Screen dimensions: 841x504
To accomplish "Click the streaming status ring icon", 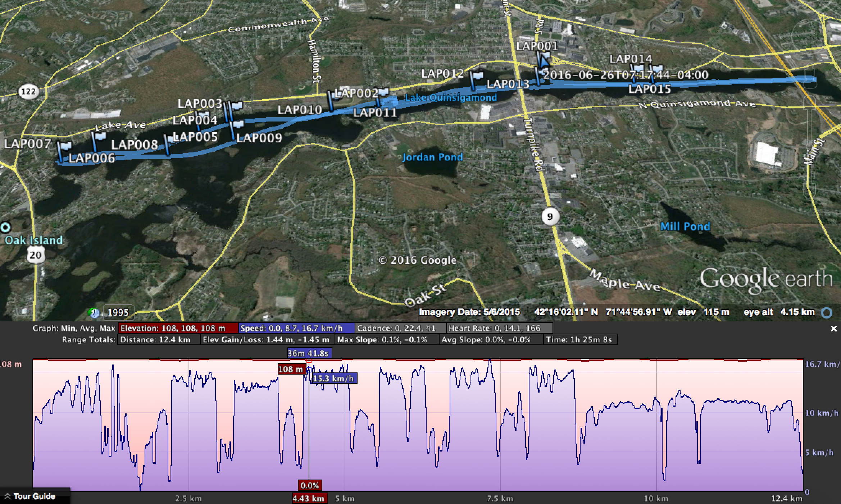I will [827, 313].
